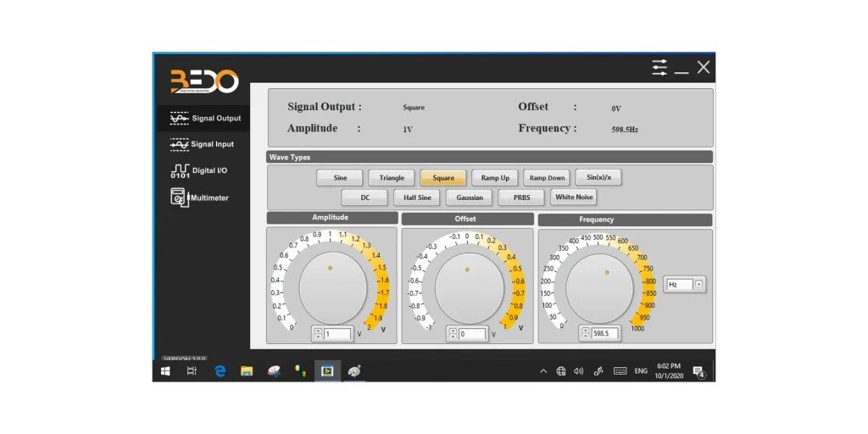Show hidden system tray icons
Image resolution: width=868 pixels, height=434 pixels.
tap(543, 371)
